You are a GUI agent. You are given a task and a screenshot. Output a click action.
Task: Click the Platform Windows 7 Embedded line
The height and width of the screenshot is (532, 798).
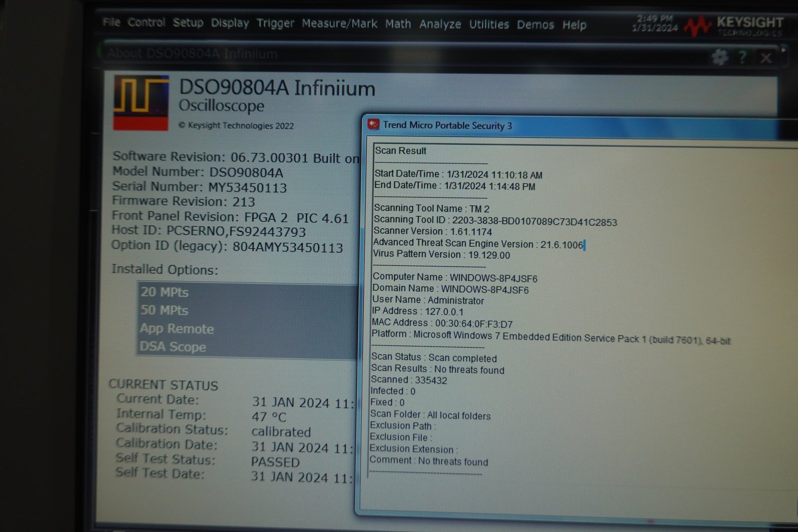point(551,337)
